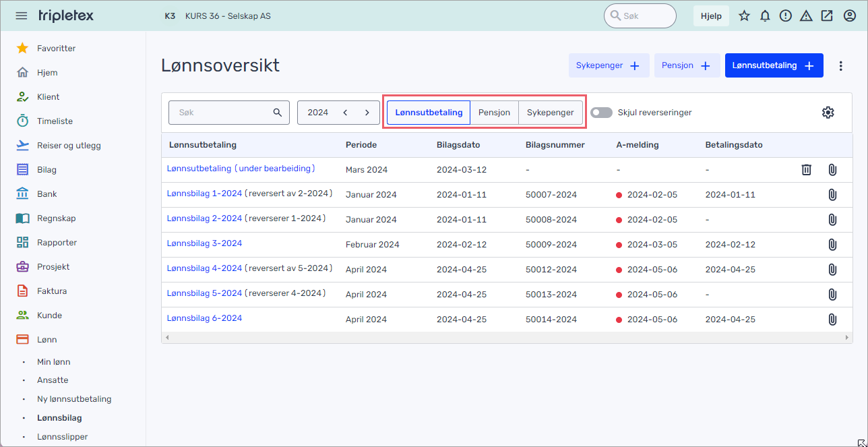Sort by Bilagsdato column header

click(x=459, y=145)
